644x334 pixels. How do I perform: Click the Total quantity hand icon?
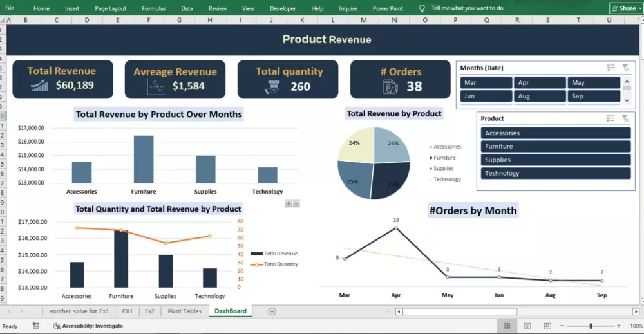tap(272, 87)
